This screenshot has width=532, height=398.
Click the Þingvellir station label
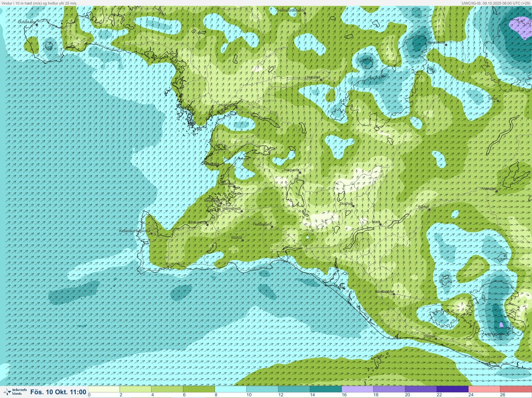pos(291,170)
